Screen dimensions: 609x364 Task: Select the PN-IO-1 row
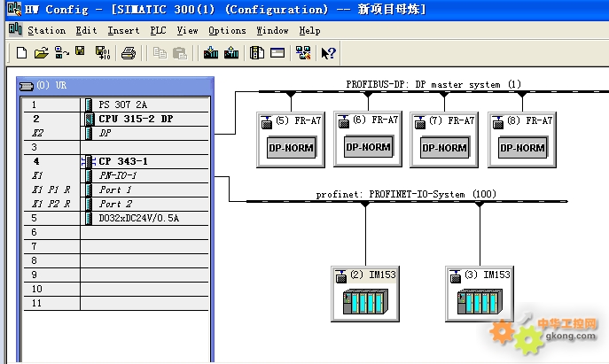(116, 175)
